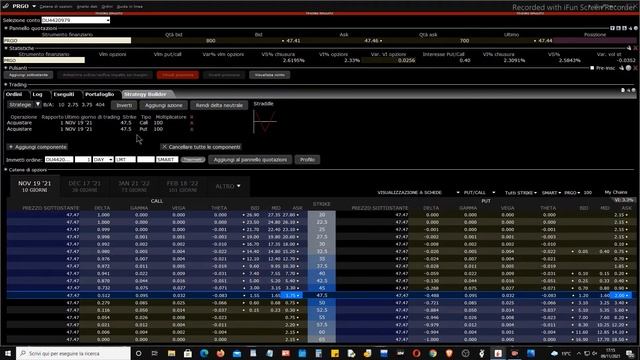Select the Strategy Builder tab
Viewport: 640px width, 360px height.
point(145,94)
